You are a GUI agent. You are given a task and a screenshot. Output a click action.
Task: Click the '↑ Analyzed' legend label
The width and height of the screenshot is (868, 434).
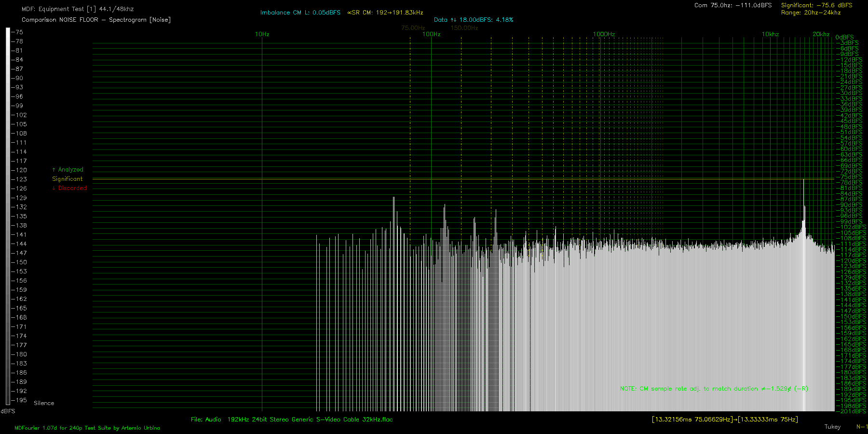[x=68, y=170]
